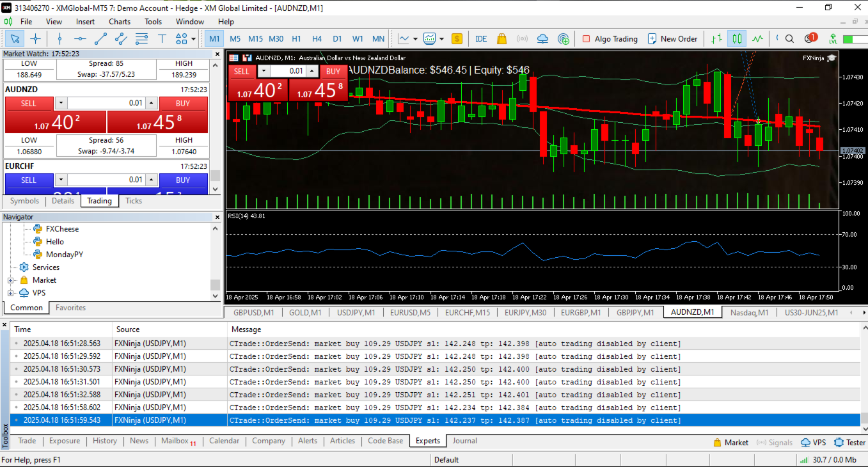Open the Tester icon in Toolbox bar
Screen dimensions: 868x467
tap(850, 442)
